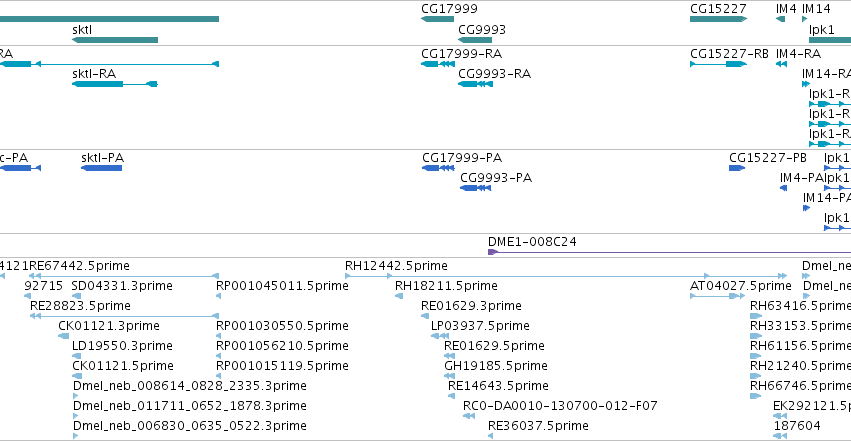Click the IM4 gene label
Image resolution: width=851 pixels, height=441 pixels.
[786, 9]
